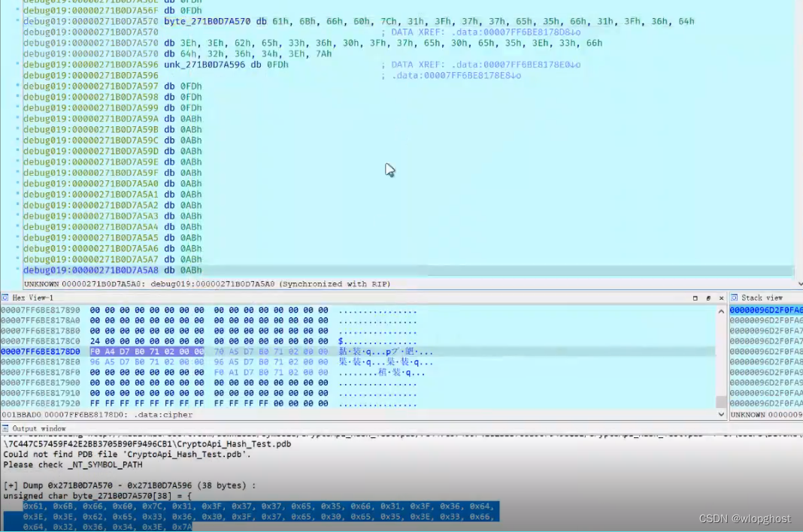Click selected output bytes line starting 0x61
This screenshot has height=532, width=803.
tap(259, 506)
